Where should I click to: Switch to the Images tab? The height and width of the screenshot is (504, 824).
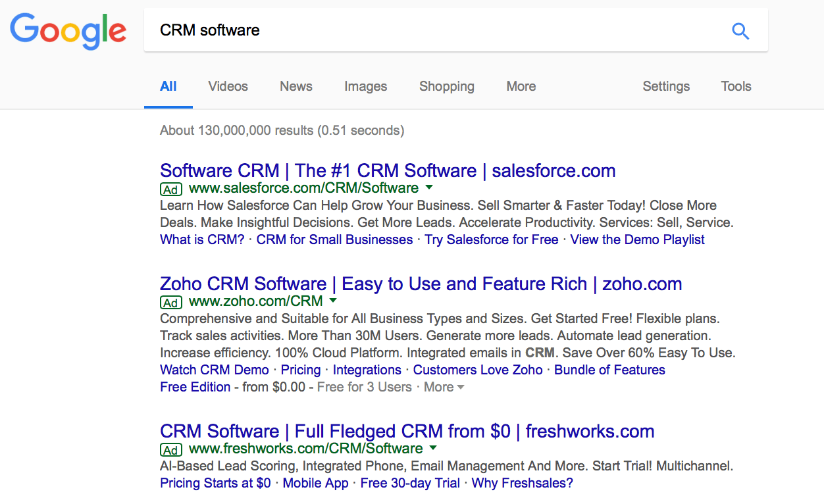click(x=365, y=86)
